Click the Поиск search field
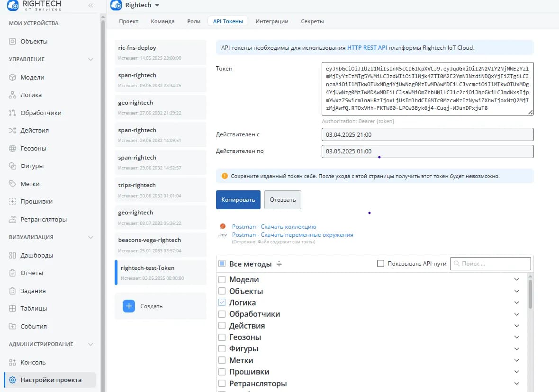 pos(490,264)
